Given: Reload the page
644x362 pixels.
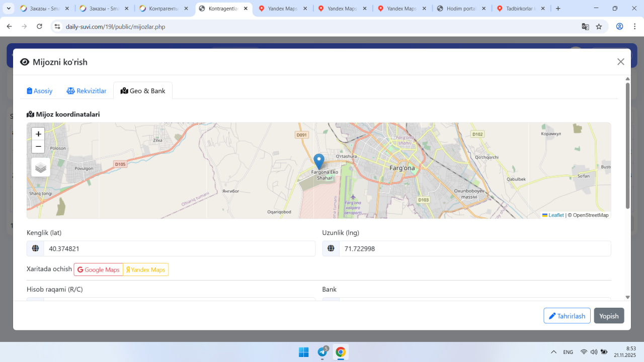Looking at the screenshot, I should (x=40, y=27).
